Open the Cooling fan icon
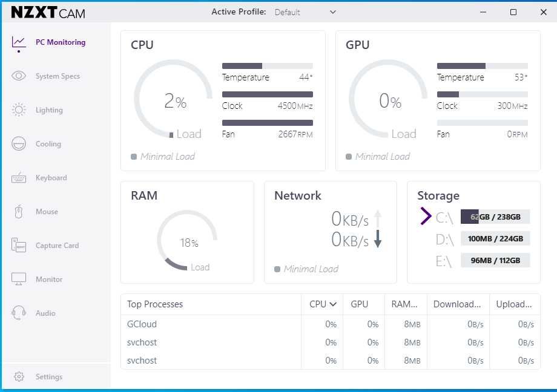This screenshot has width=557, height=392. pyautogui.click(x=19, y=144)
